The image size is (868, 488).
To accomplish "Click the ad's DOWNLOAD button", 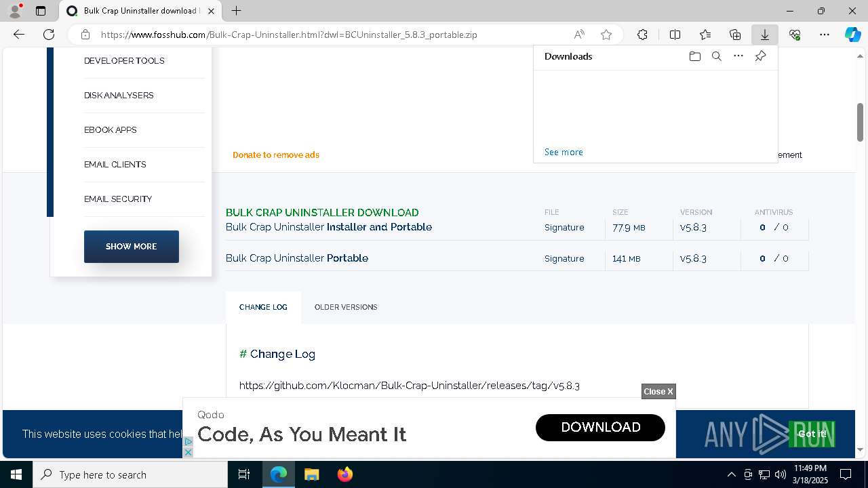I will [x=600, y=427].
